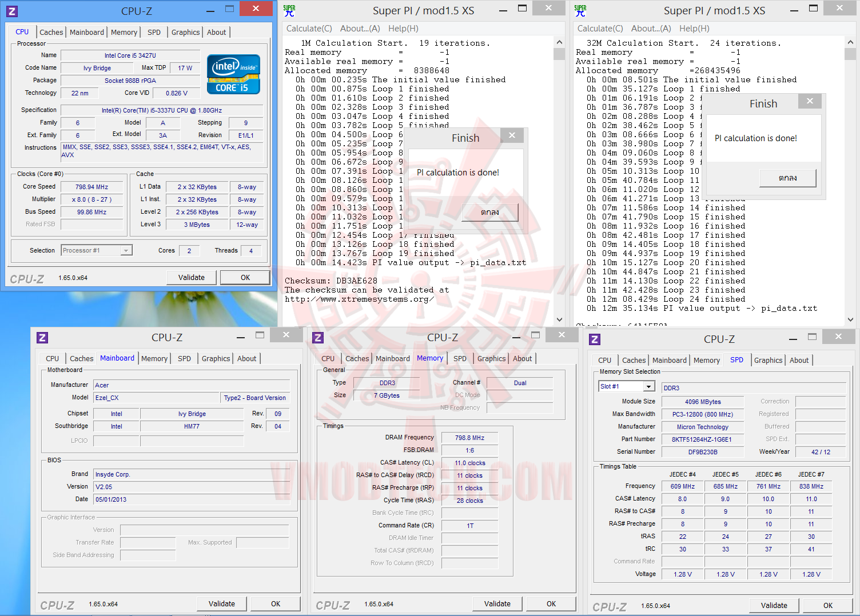Open the Slot #1 memory slot dropdown
This screenshot has width=860, height=616.
[648, 387]
